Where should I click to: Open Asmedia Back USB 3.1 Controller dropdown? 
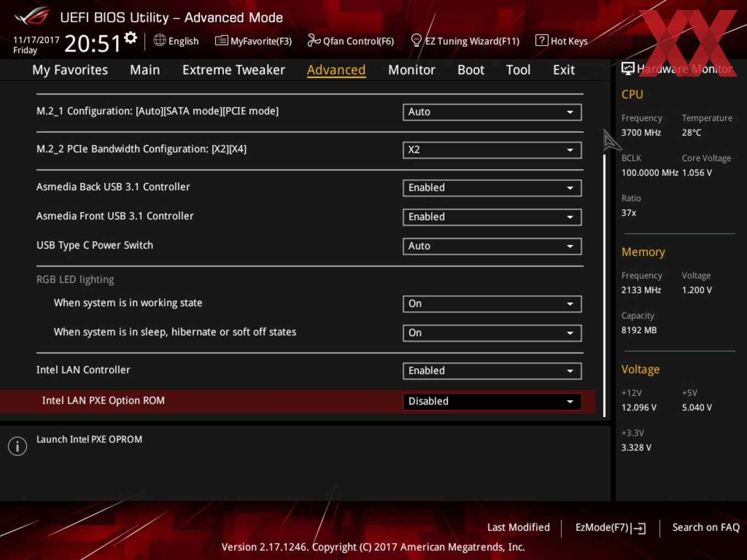492,188
